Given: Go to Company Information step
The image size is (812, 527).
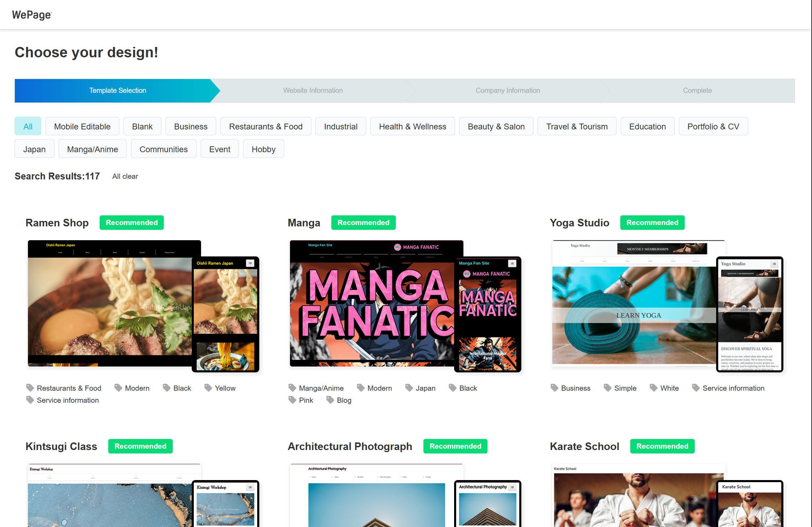Looking at the screenshot, I should tap(508, 90).
